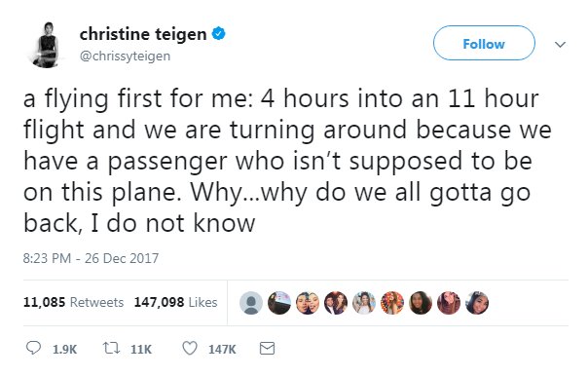Click the envelope direct message icon
The height and width of the screenshot is (376, 588).
(x=267, y=349)
